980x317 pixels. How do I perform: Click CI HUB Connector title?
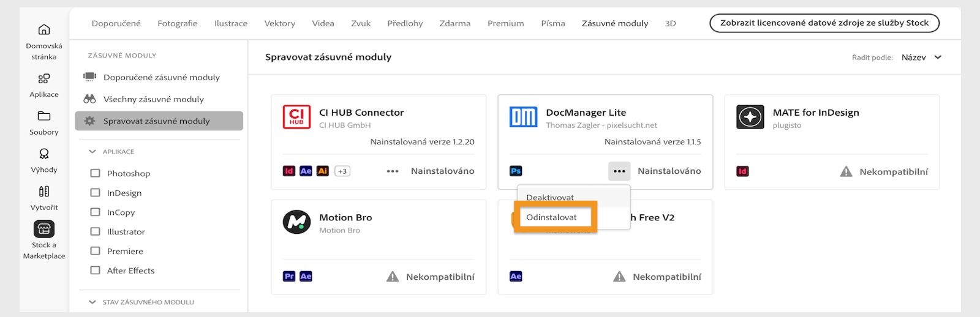click(361, 113)
